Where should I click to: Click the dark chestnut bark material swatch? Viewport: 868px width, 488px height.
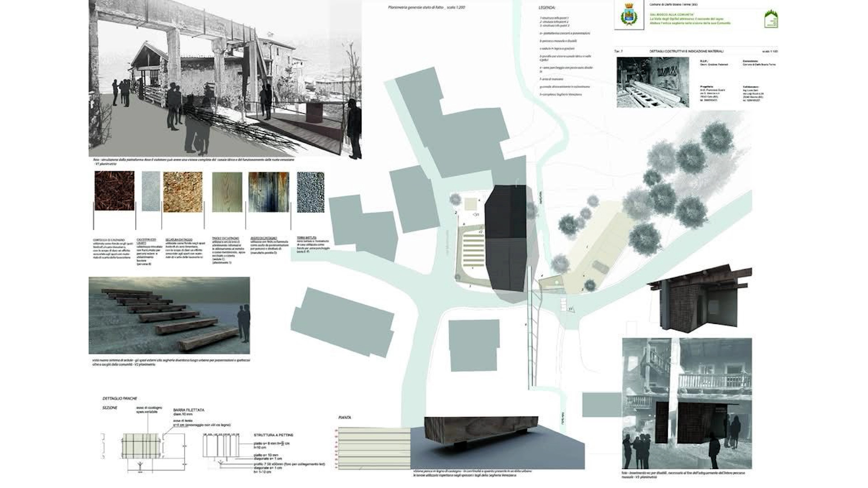click(x=114, y=191)
